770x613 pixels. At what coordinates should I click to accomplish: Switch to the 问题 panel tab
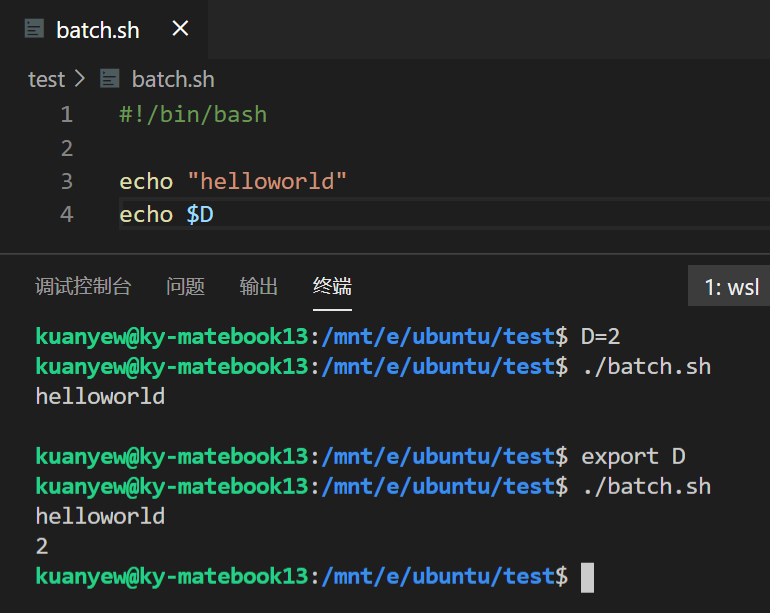[x=185, y=286]
